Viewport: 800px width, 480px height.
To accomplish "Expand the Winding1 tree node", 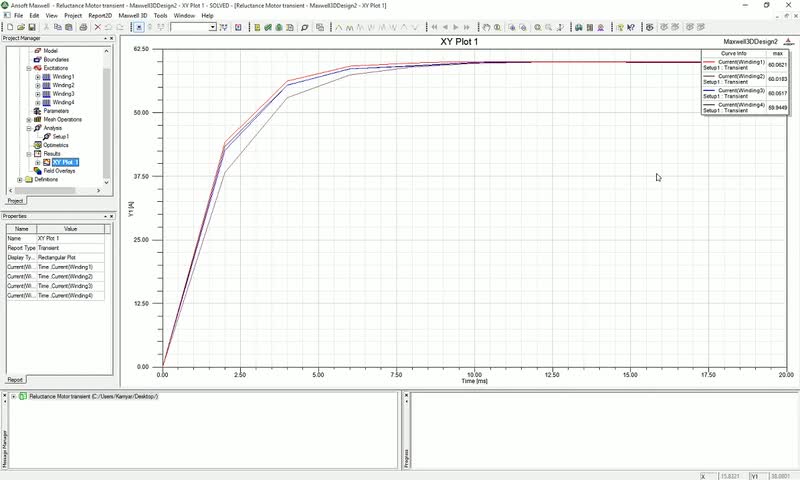I will (38, 77).
